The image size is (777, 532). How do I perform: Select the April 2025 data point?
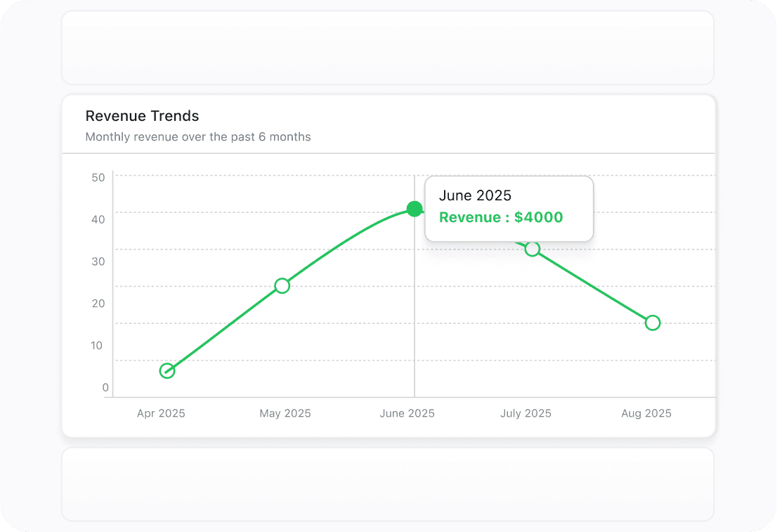click(x=167, y=370)
